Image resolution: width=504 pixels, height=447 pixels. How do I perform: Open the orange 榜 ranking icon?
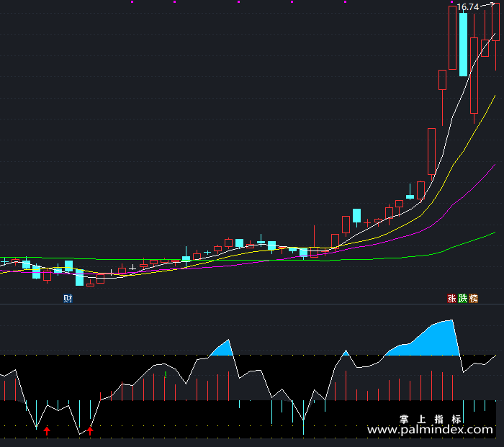point(474,299)
